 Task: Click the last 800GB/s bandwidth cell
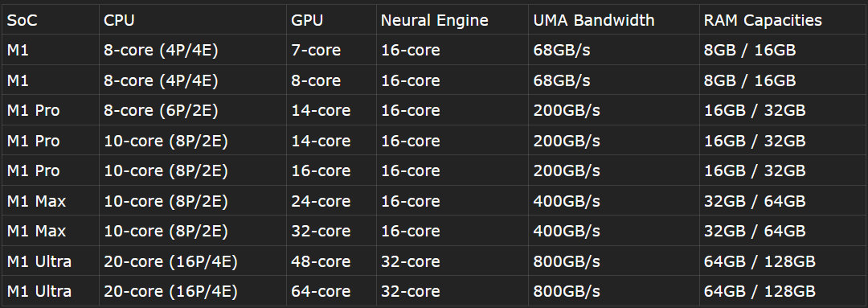click(567, 291)
